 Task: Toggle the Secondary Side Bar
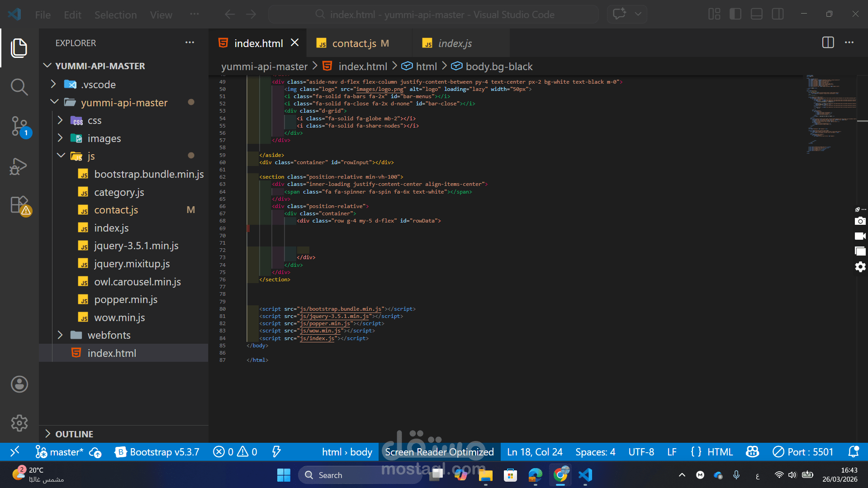click(778, 14)
